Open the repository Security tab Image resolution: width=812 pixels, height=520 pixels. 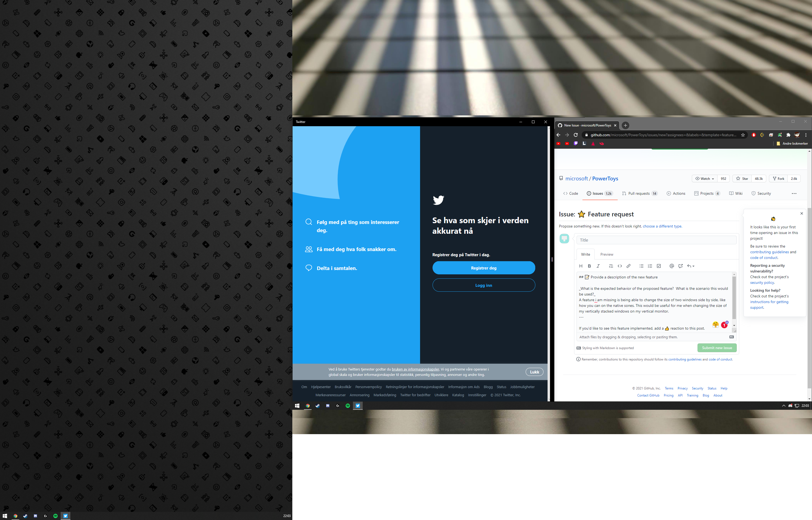click(x=761, y=193)
